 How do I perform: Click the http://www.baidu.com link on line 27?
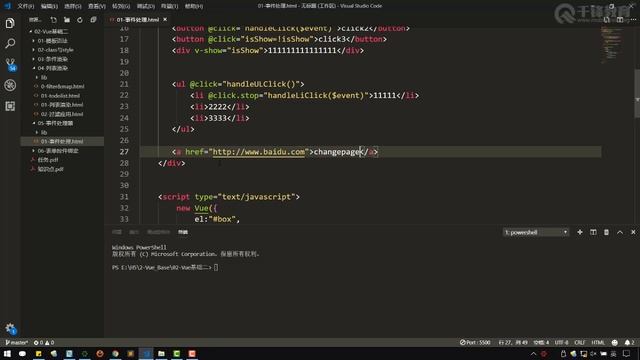(x=258, y=152)
